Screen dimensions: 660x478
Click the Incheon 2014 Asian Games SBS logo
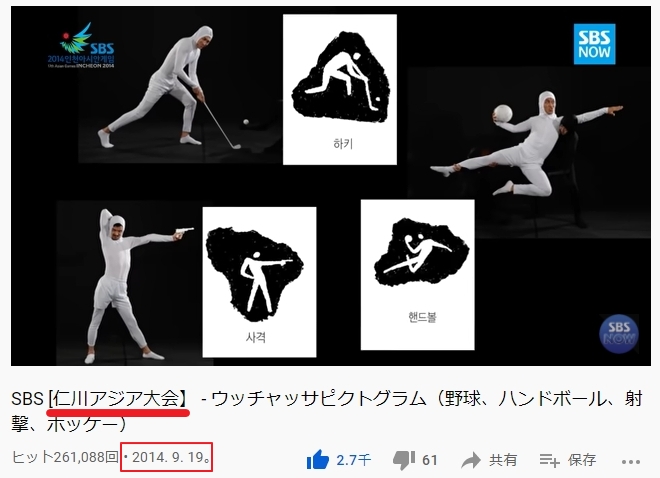coord(81,46)
